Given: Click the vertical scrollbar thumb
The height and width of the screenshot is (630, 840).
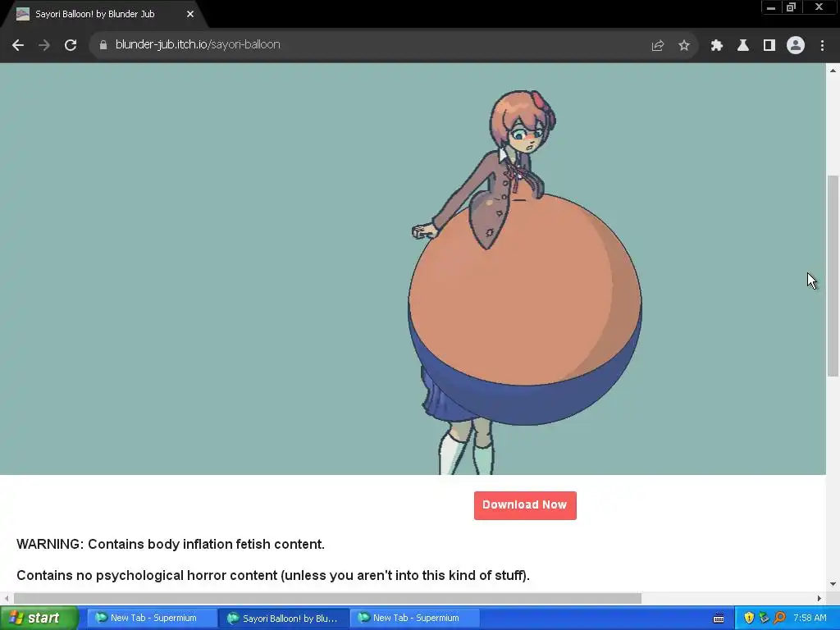Looking at the screenshot, I should click(833, 276).
